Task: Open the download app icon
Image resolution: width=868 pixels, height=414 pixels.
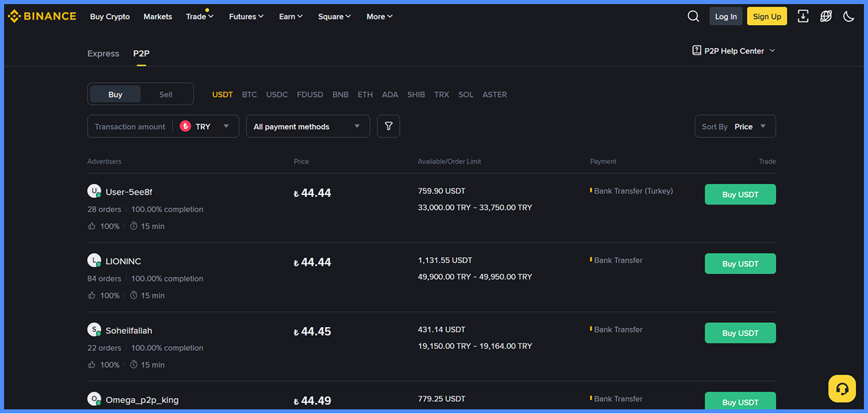Action: (x=803, y=16)
